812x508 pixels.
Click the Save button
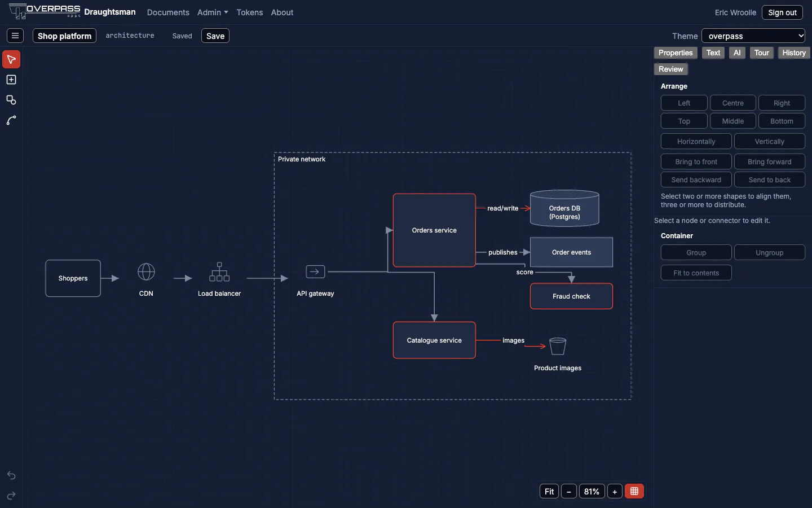[215, 36]
